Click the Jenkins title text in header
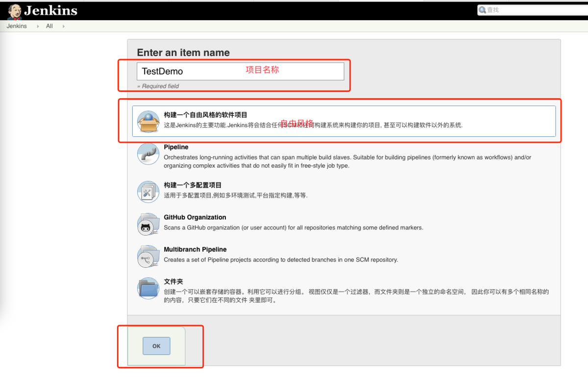This screenshot has width=588, height=382. coord(50,10)
